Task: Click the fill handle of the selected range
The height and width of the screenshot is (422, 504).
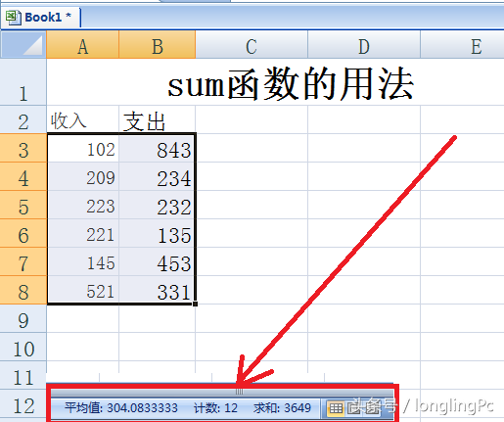Action: click(195, 304)
